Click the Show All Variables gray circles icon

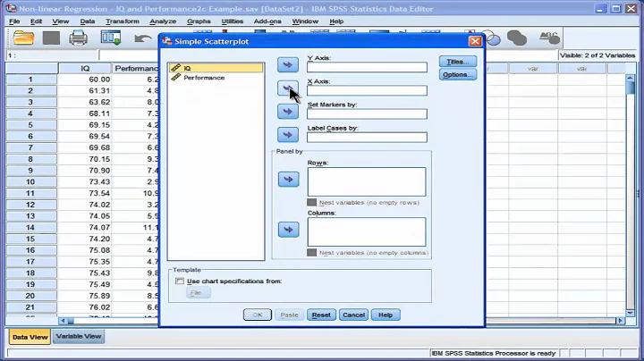pos(517,38)
